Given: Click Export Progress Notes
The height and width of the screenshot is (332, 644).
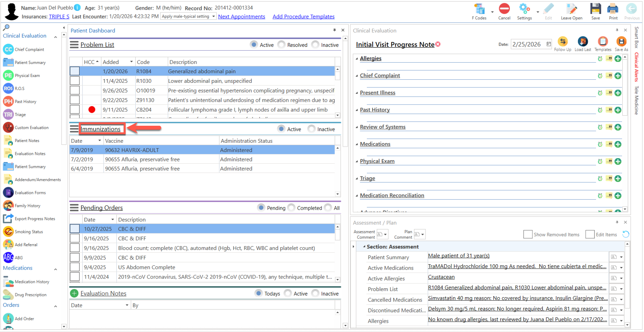Looking at the screenshot, I should click(x=29, y=219).
